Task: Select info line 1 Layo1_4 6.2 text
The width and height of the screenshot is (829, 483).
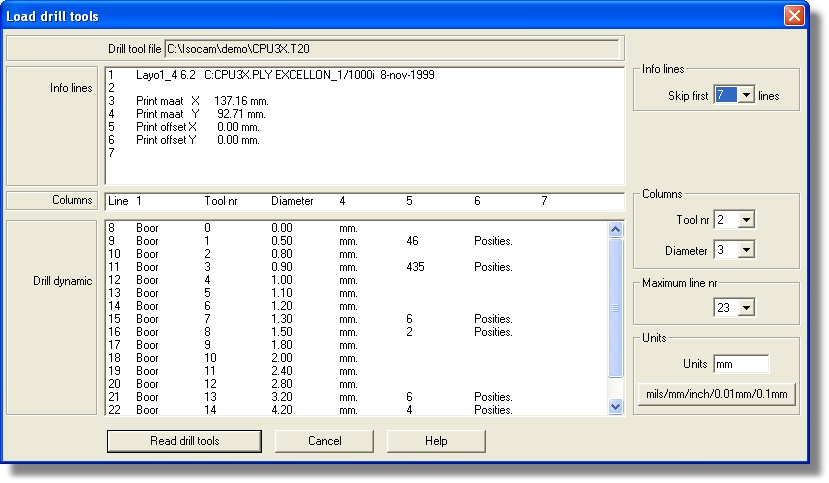Action: 271,75
